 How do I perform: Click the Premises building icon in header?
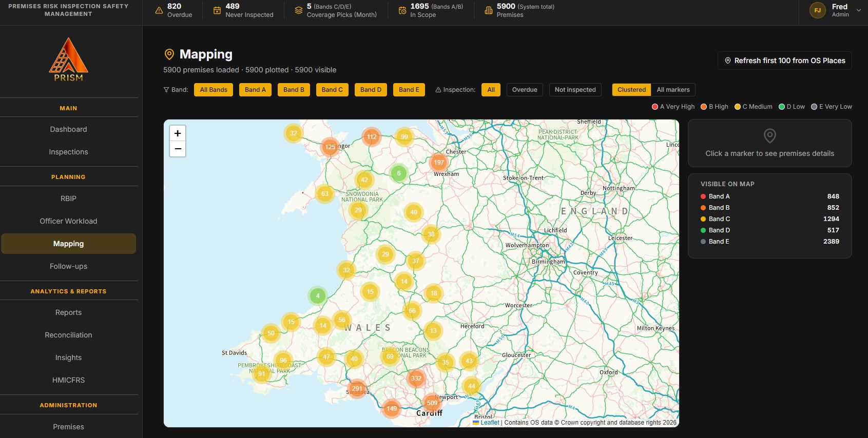[x=489, y=10]
